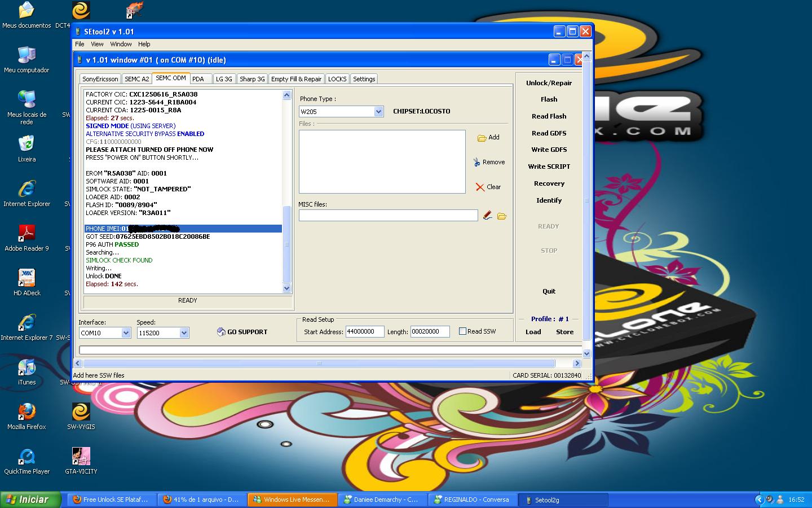
Task: Click the Start Address input field
Action: pos(365,332)
